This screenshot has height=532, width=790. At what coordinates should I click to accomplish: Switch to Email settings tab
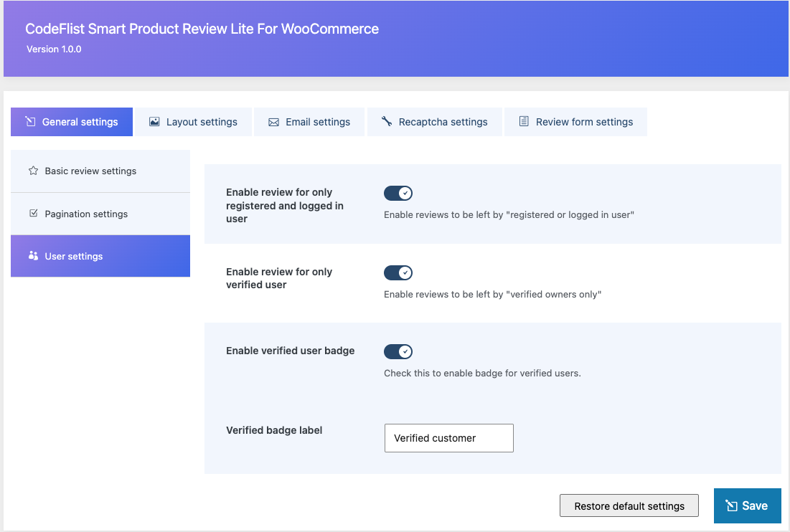pos(309,122)
